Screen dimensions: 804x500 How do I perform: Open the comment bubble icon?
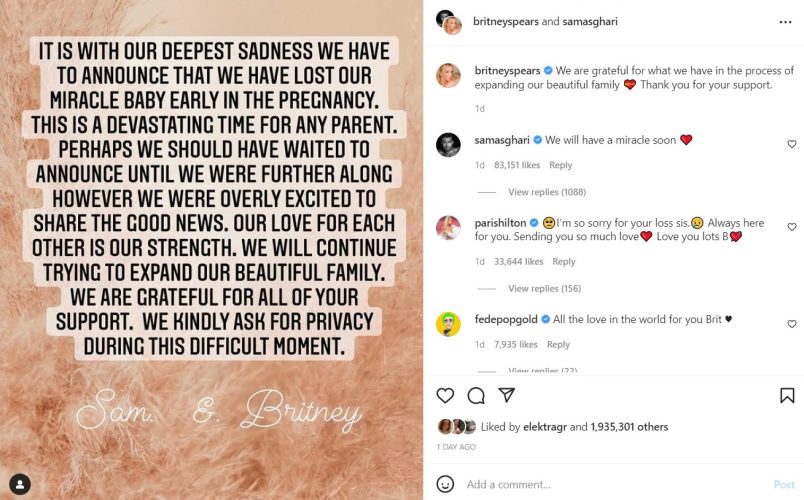[x=476, y=395]
